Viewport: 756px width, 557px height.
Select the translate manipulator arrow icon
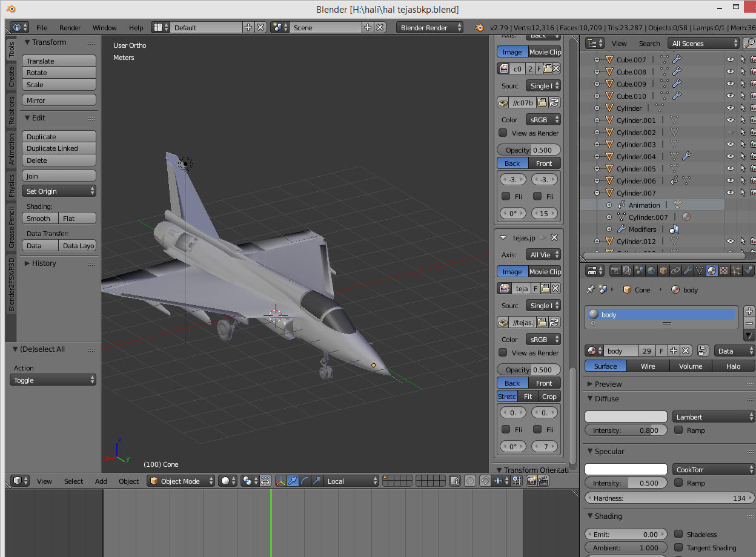point(293,481)
